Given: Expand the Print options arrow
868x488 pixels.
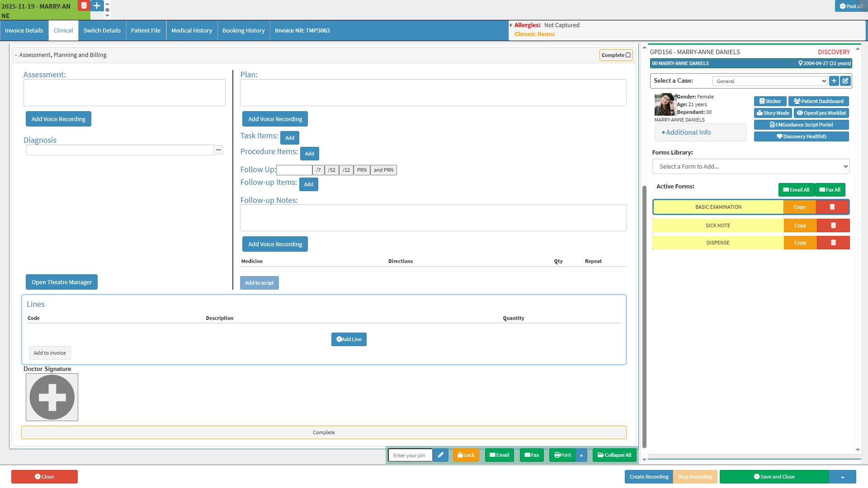Looking at the screenshot, I should point(581,455).
